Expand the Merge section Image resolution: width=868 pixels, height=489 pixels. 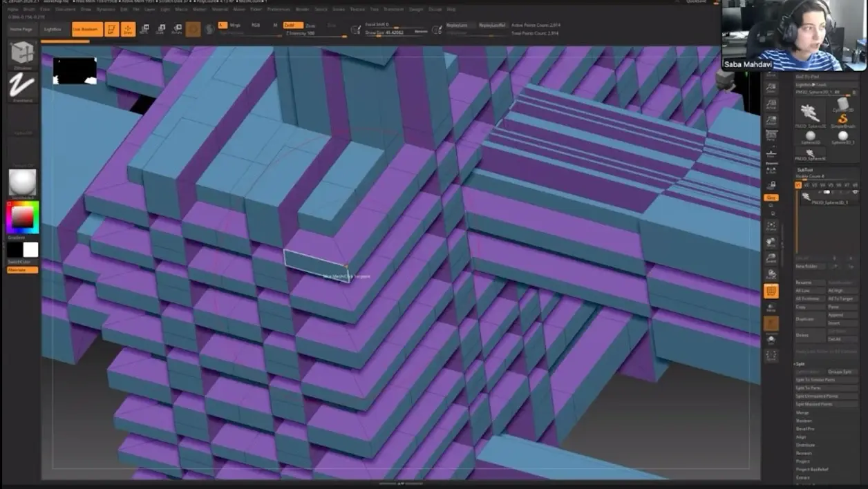(x=802, y=412)
